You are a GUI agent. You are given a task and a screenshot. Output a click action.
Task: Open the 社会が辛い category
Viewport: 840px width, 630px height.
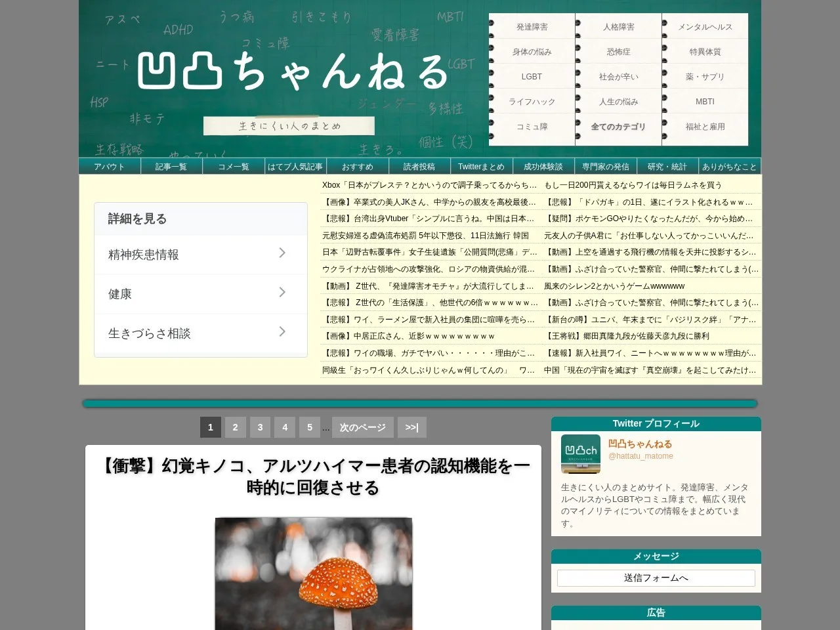[619, 77]
